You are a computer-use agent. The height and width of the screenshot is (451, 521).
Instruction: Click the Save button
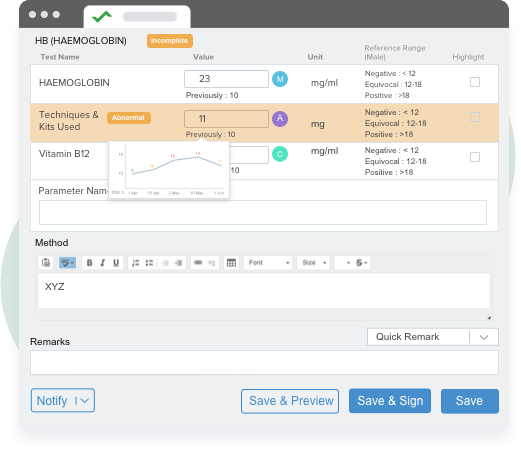pyautogui.click(x=470, y=401)
